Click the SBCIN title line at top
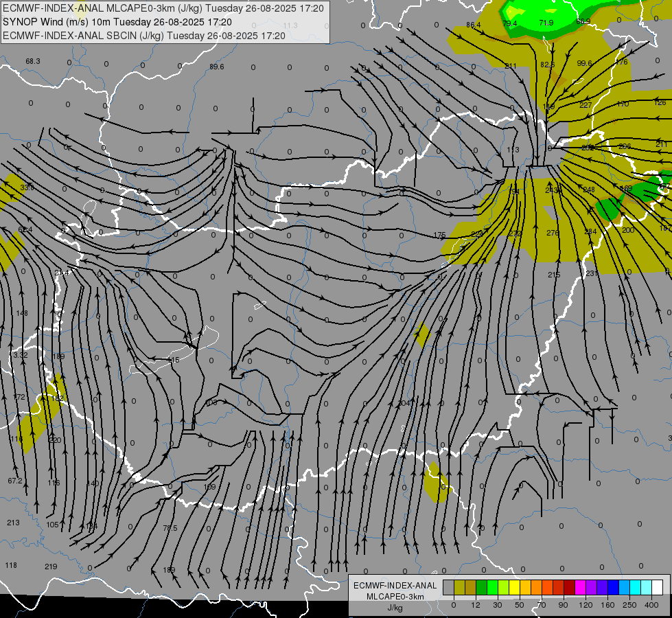The width and height of the screenshot is (672, 618). 143,36
